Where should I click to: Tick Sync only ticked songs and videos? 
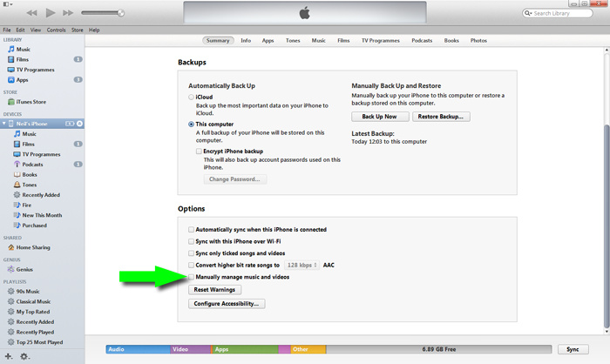(191, 253)
